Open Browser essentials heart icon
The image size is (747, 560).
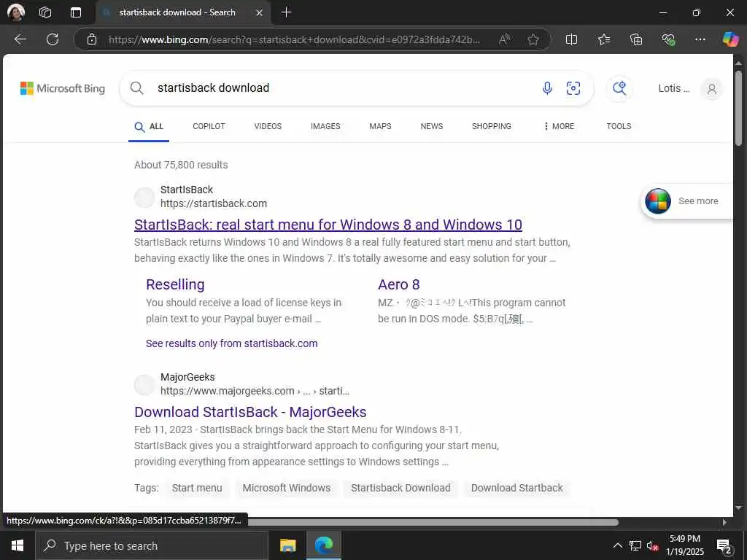tap(668, 39)
